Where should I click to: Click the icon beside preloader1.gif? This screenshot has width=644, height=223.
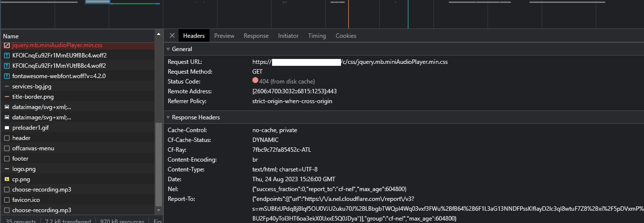pyautogui.click(x=7, y=128)
